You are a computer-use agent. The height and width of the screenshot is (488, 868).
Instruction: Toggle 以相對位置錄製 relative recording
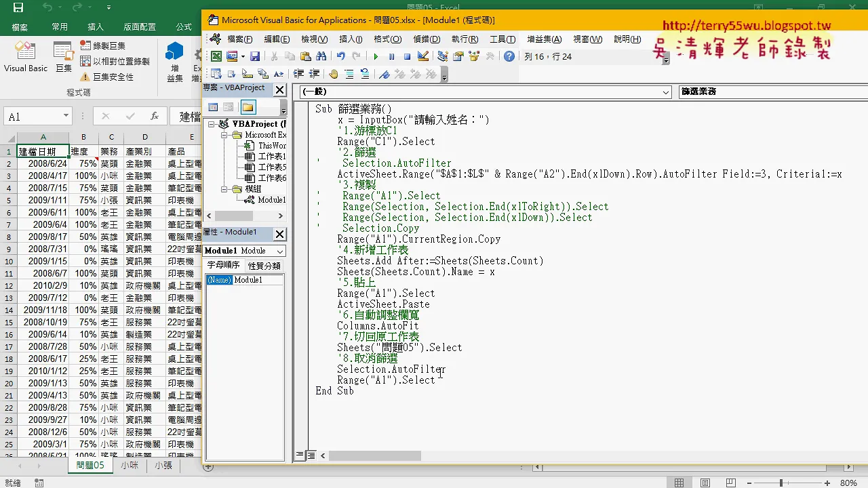click(x=115, y=61)
